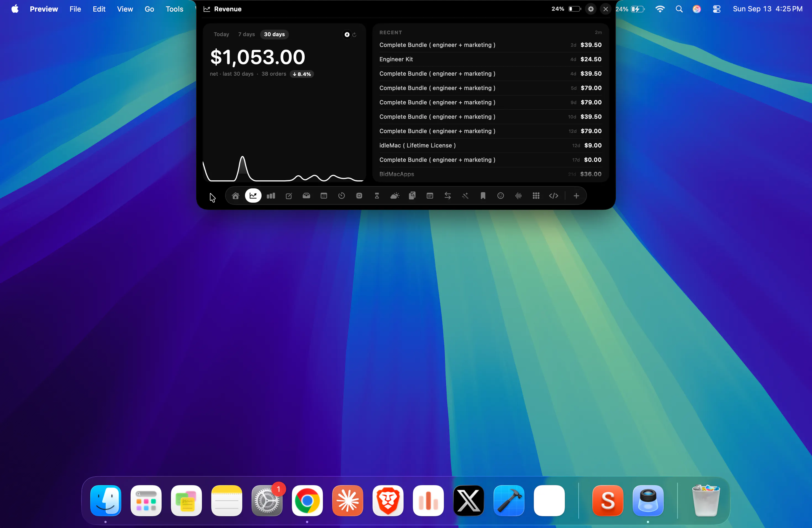Open Xcode from the Dock
This screenshot has height=528, width=812.
pyautogui.click(x=509, y=500)
